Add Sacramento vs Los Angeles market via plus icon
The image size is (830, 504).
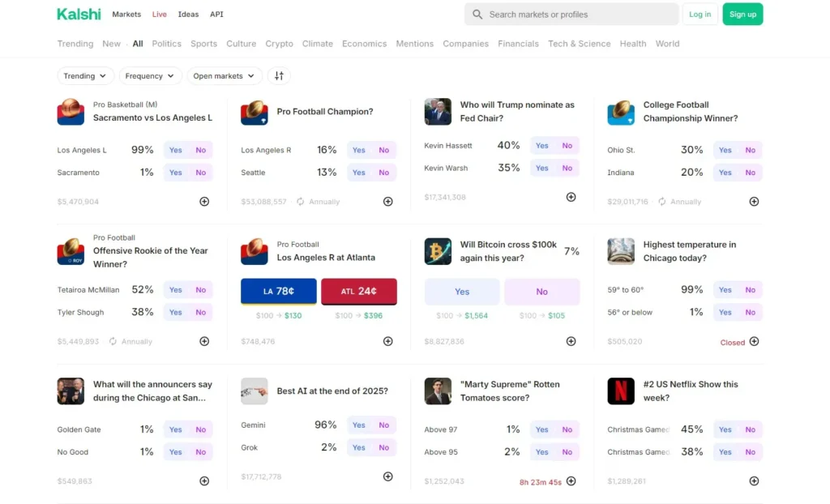204,202
